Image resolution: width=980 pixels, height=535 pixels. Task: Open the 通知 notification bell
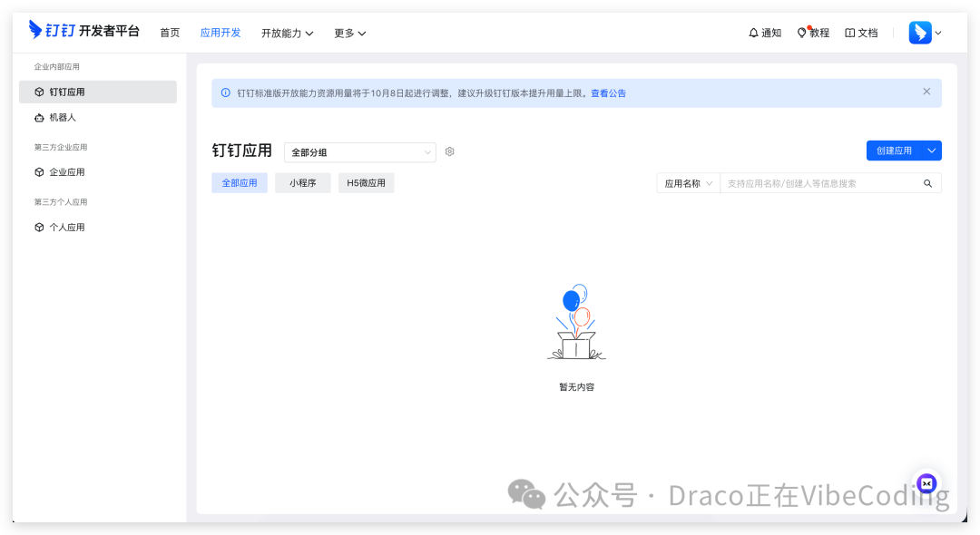tap(764, 32)
